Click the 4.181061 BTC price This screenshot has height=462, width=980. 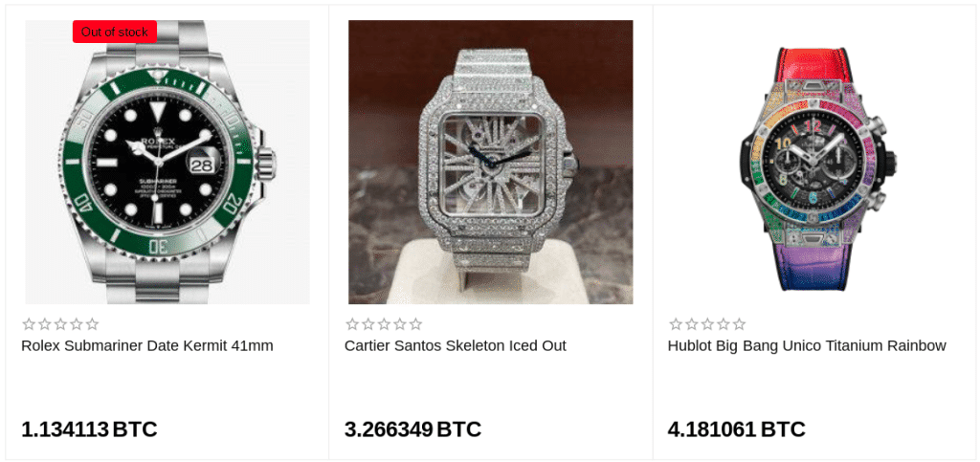(736, 429)
